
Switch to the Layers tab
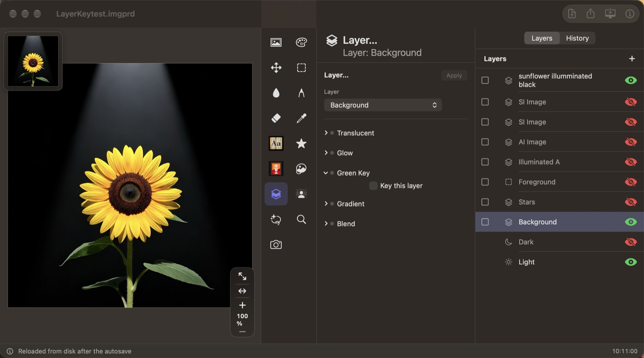tap(542, 38)
